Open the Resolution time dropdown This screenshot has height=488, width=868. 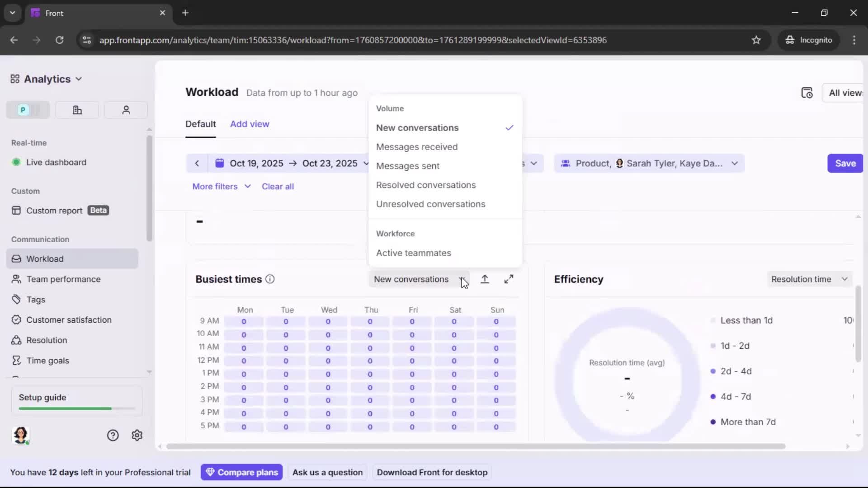(x=809, y=279)
